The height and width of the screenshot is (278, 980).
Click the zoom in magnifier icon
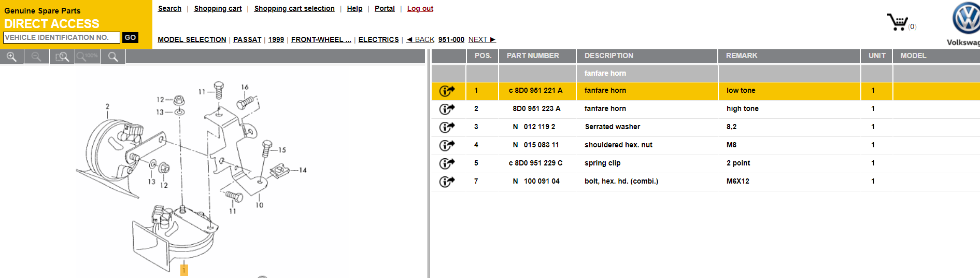[11, 57]
